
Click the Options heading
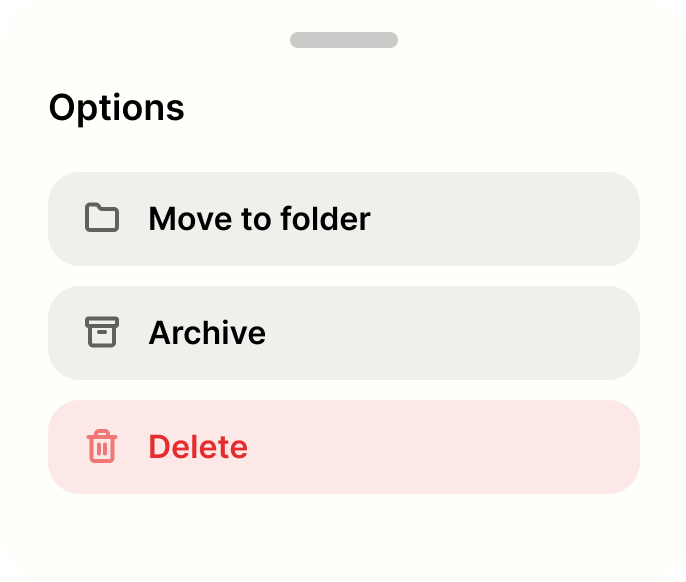[116, 108]
